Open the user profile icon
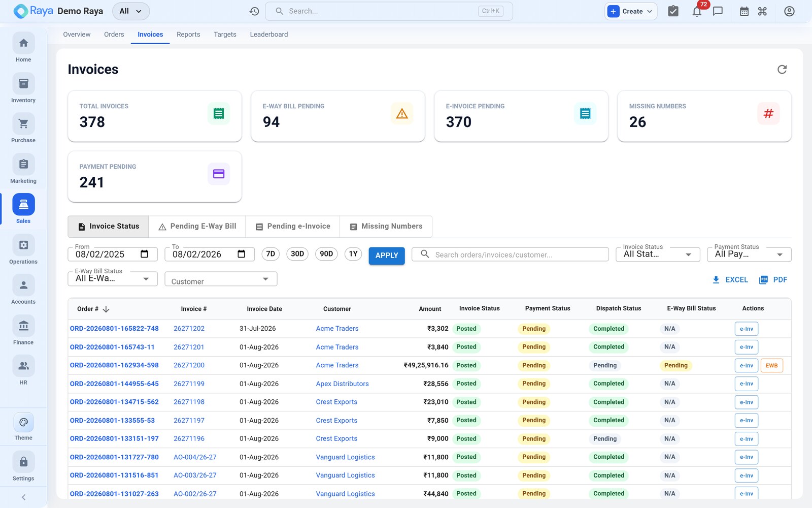 pos(789,11)
